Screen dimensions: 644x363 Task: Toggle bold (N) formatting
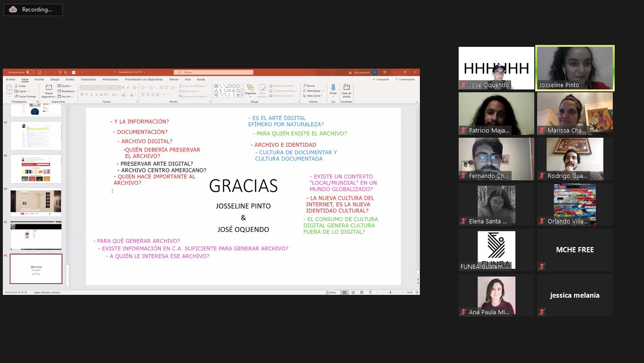tap(82, 95)
